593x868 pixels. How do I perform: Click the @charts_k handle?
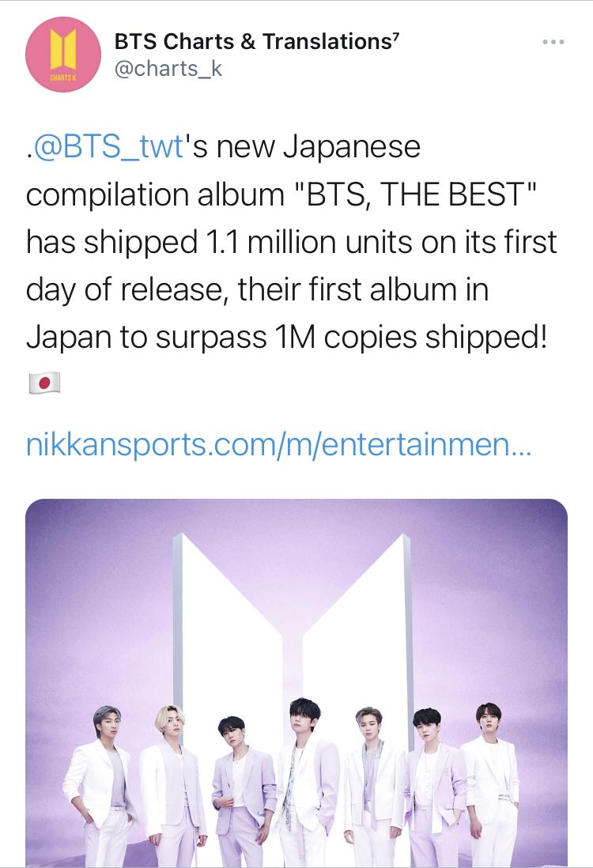[168, 69]
